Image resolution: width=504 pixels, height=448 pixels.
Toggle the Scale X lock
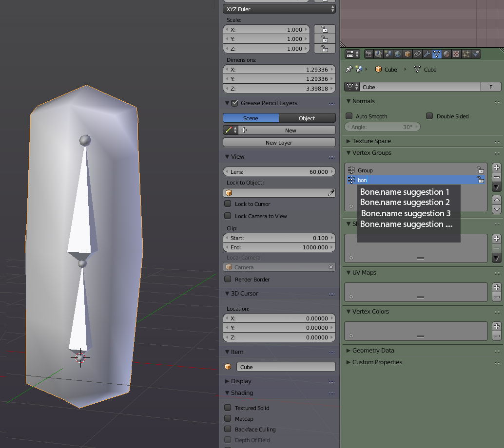click(325, 30)
